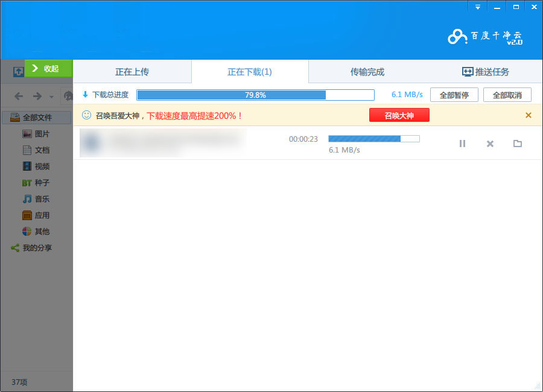Open the title bar dropdown menu
The height and width of the screenshot is (392, 543).
477,6
